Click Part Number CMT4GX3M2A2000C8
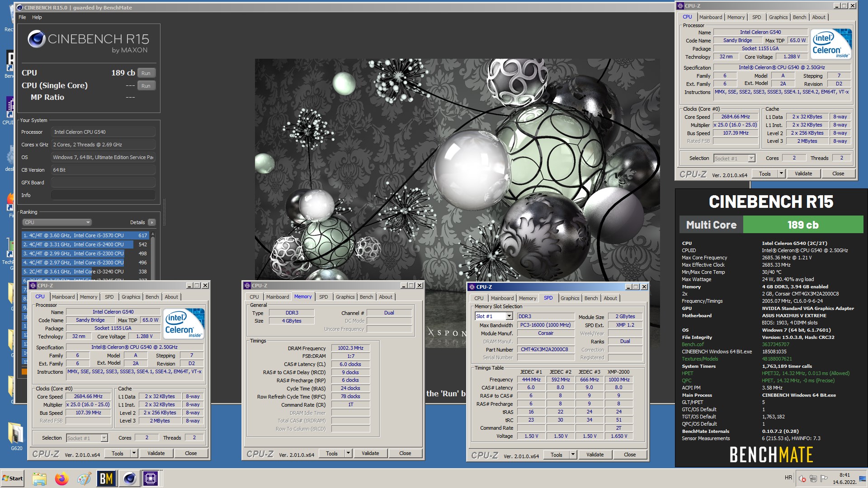This screenshot has height=488, width=868. point(545,349)
